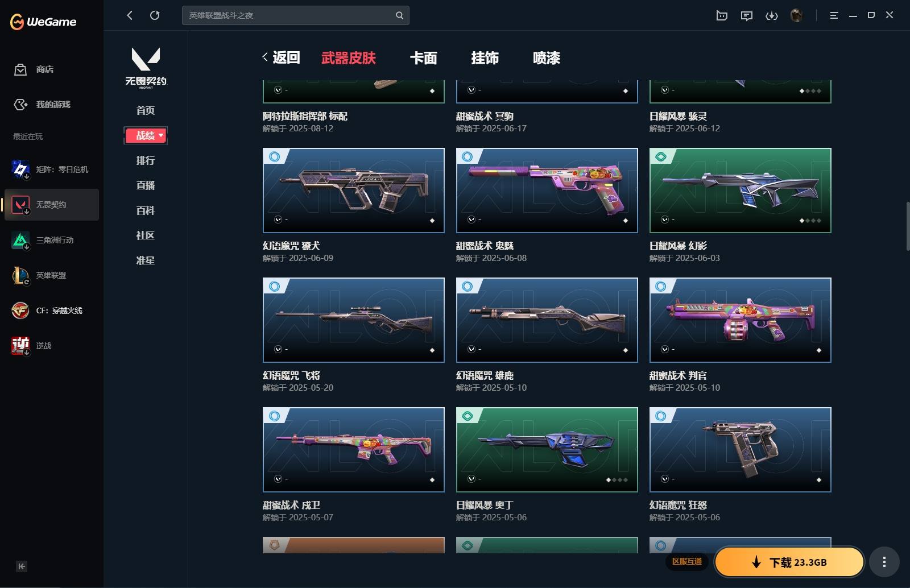
Task: Click the 返回 back link
Action: pyautogui.click(x=281, y=57)
